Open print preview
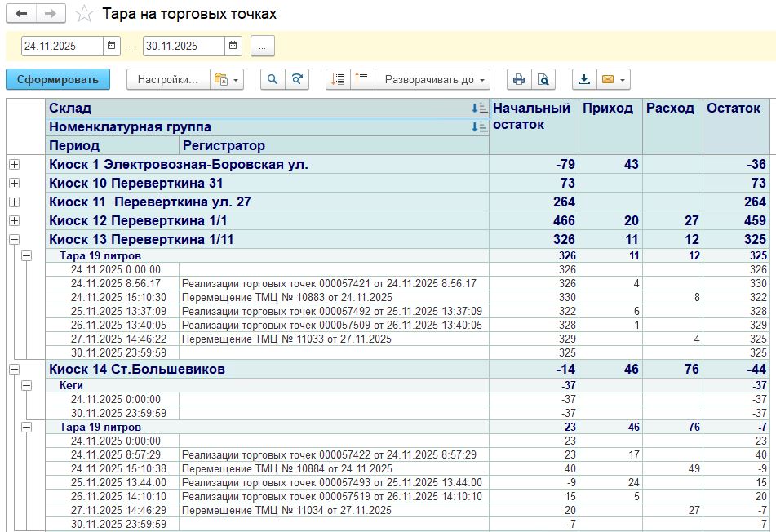This screenshot has width=776, height=532. 543,79
